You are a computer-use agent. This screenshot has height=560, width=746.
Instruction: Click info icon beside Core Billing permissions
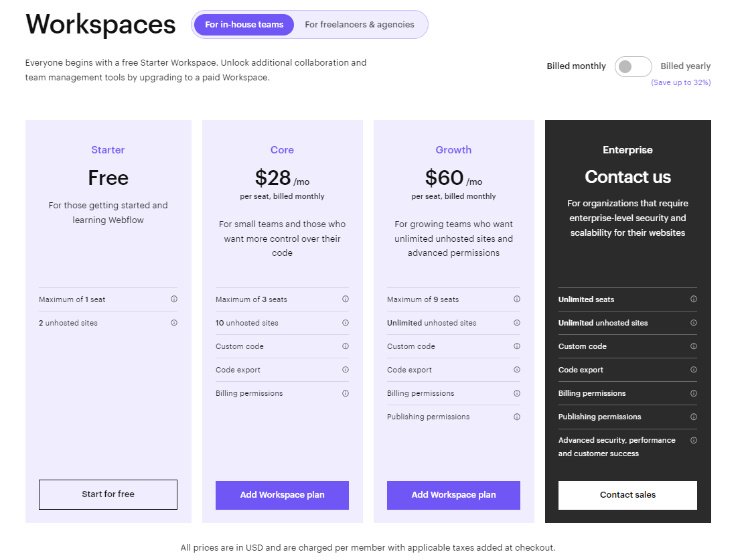[346, 393]
